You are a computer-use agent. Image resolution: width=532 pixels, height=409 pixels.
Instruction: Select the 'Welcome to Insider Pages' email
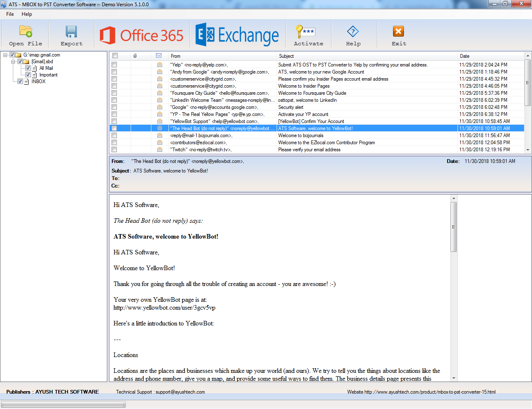pyautogui.click(x=317, y=86)
